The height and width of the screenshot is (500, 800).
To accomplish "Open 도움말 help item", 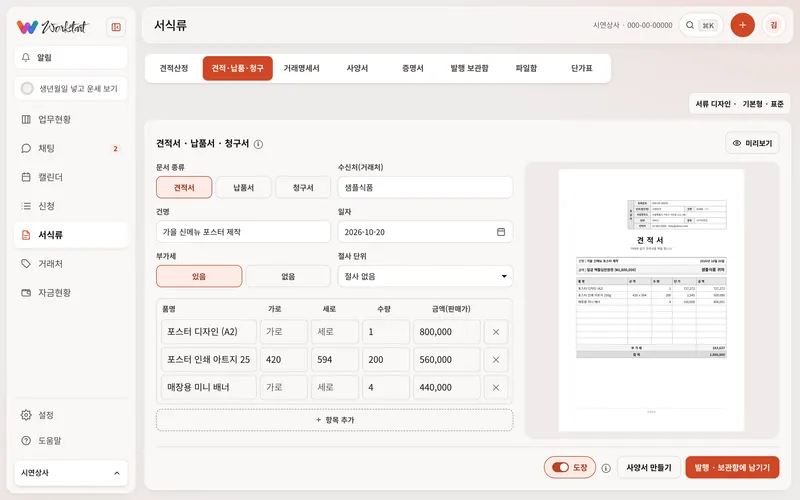I will [x=71, y=440].
